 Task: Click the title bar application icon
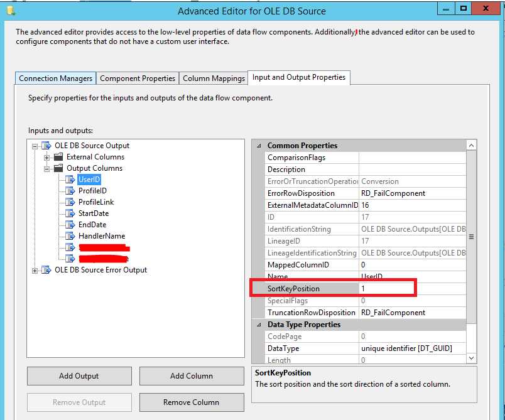(11, 11)
